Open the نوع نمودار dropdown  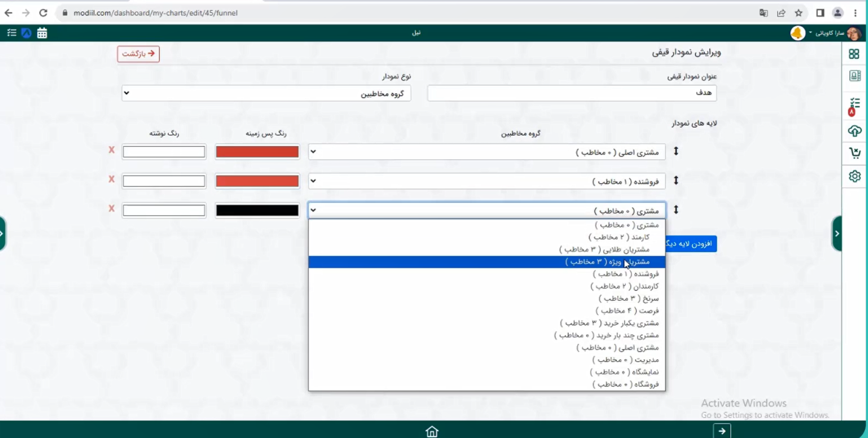pyautogui.click(x=266, y=93)
